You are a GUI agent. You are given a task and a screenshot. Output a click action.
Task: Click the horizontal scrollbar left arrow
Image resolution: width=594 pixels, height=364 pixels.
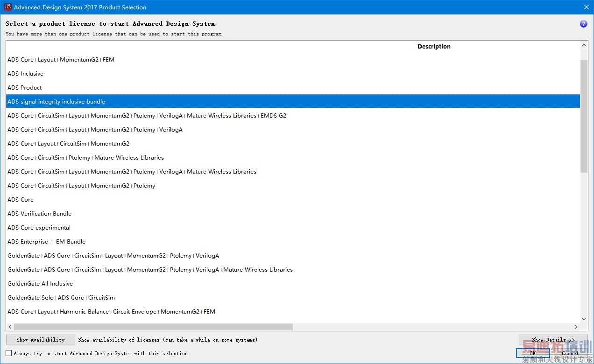pyautogui.click(x=10, y=327)
